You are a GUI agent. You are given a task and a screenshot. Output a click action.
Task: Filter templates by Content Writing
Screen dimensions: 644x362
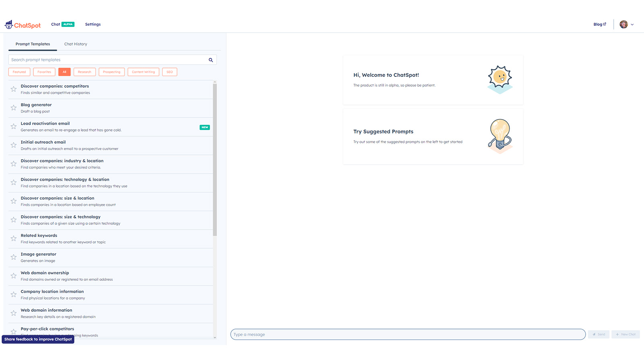[x=143, y=72]
